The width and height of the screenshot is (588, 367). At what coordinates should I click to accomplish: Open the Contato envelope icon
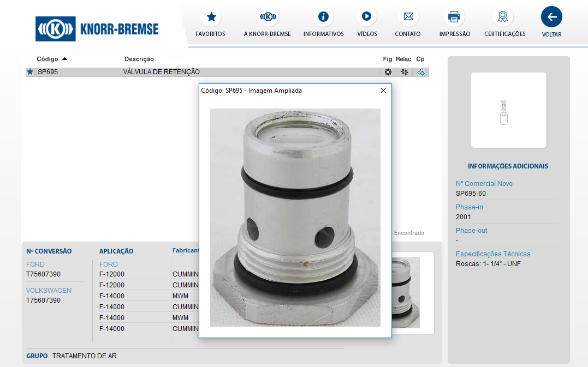[408, 17]
